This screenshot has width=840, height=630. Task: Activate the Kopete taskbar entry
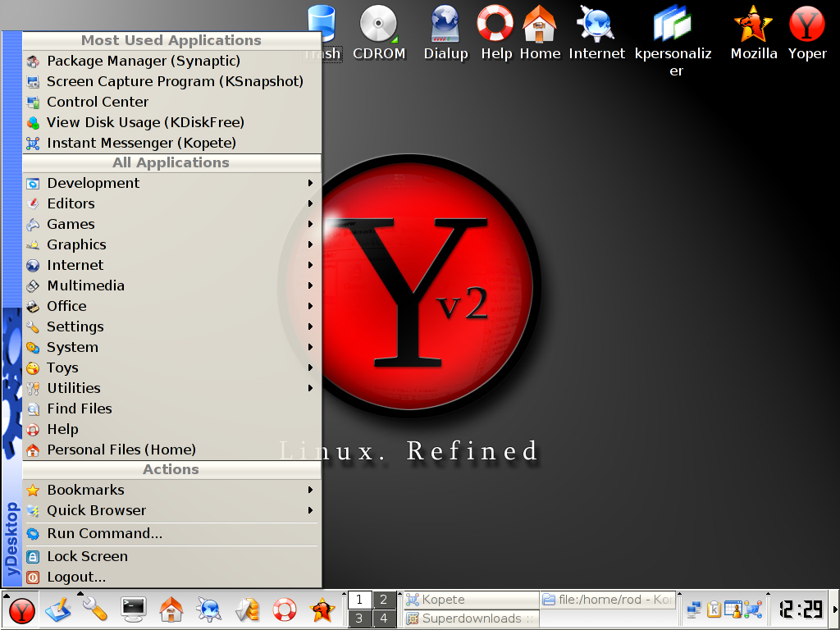472,600
